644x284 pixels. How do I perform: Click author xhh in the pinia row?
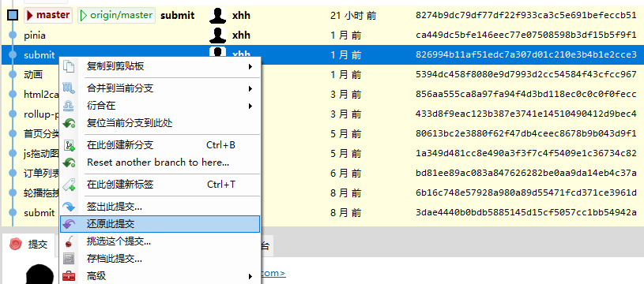[241, 35]
